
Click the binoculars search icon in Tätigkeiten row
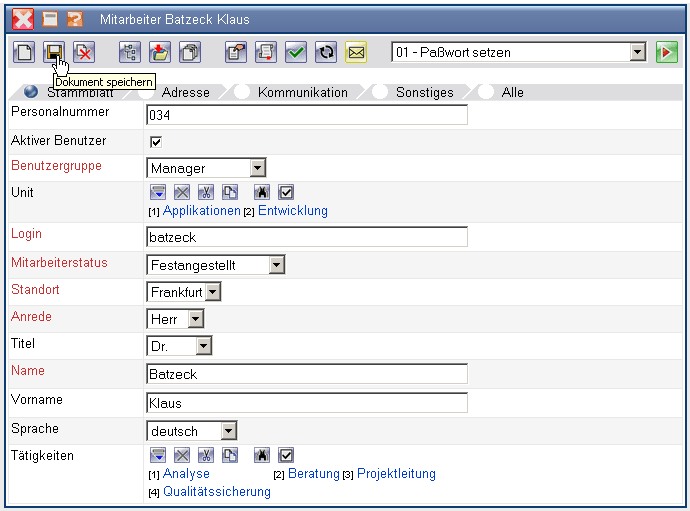pyautogui.click(x=262, y=456)
